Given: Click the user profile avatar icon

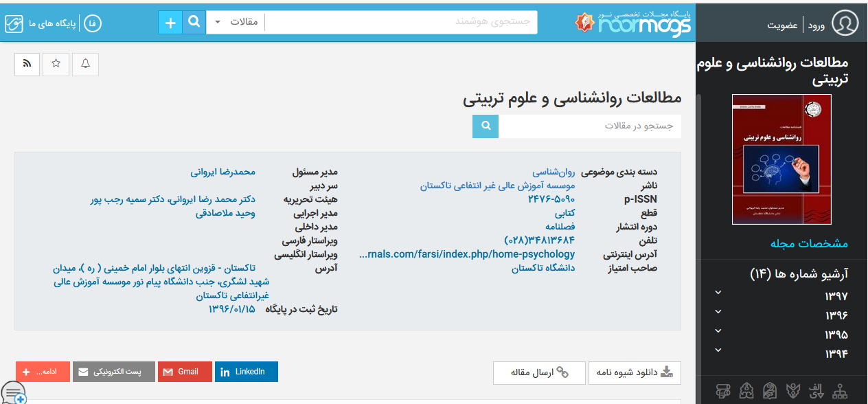Looking at the screenshot, I should pyautogui.click(x=845, y=23).
